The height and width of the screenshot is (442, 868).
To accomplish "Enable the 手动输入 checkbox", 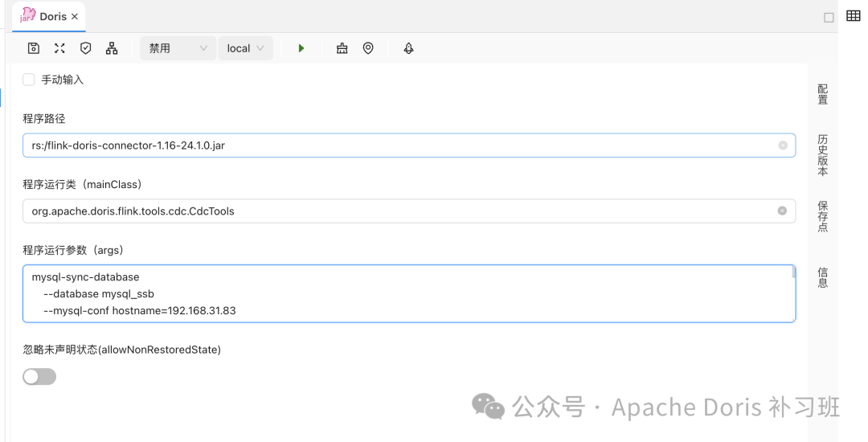I will [x=29, y=80].
